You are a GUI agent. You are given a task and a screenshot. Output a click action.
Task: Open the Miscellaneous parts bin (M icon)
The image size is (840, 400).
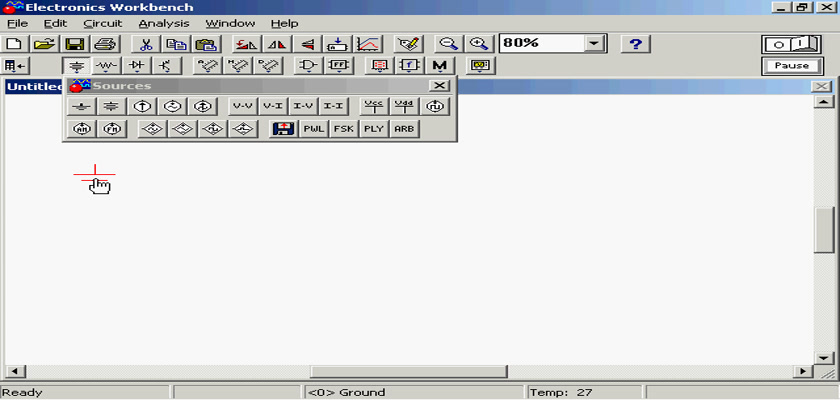click(x=439, y=66)
